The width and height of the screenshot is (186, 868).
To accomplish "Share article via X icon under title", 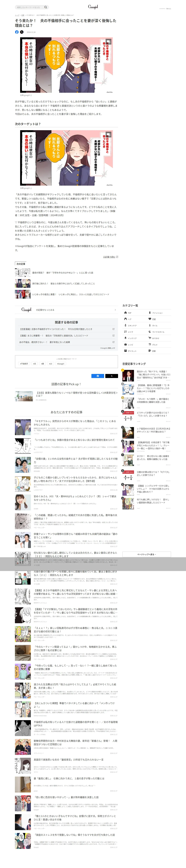I will pos(22,32).
